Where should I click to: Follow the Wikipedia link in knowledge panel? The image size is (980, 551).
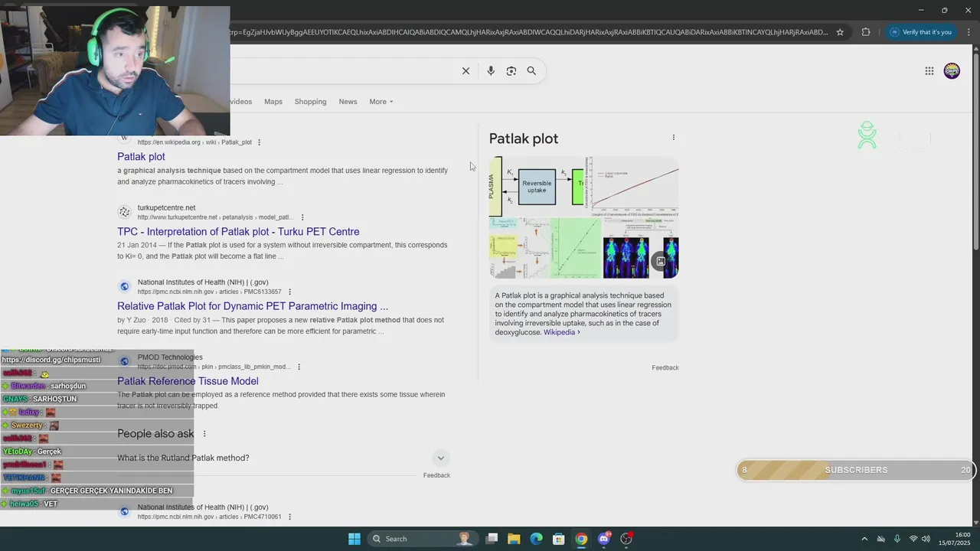[561, 332]
